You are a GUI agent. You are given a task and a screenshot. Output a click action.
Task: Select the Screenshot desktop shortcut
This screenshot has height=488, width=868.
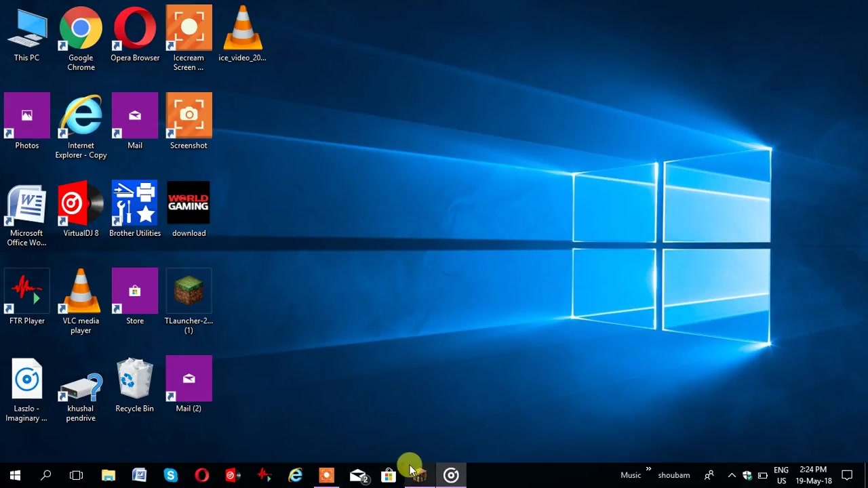click(x=189, y=122)
